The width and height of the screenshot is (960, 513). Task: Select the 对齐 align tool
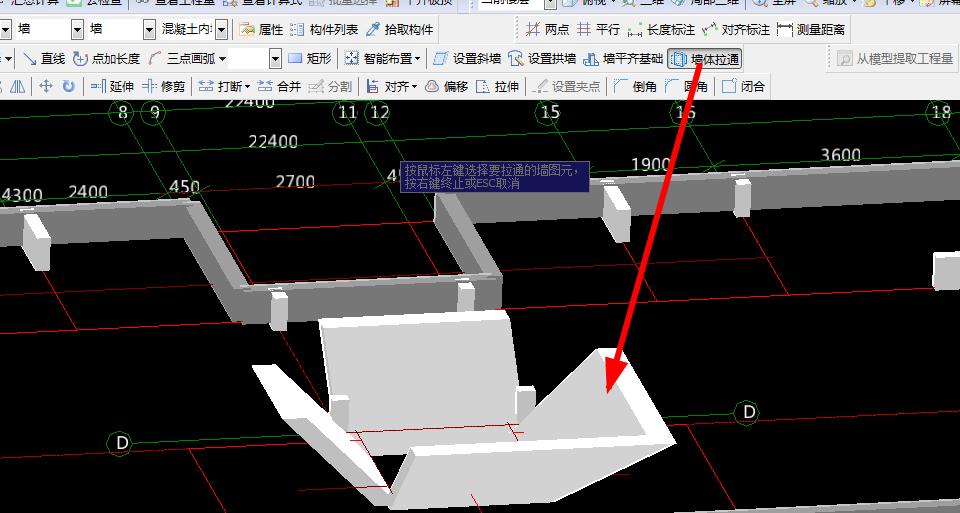[387, 87]
